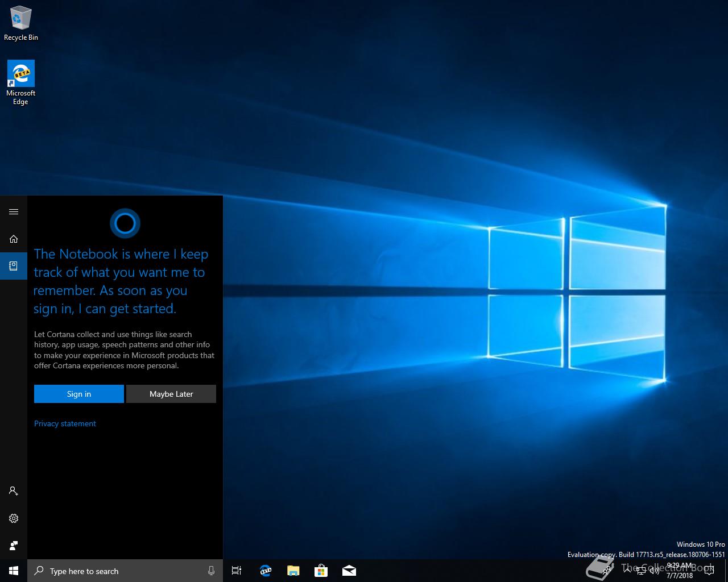Viewport: 728px width, 582px height.
Task: Open Cortana settings gear
Action: click(x=14, y=518)
